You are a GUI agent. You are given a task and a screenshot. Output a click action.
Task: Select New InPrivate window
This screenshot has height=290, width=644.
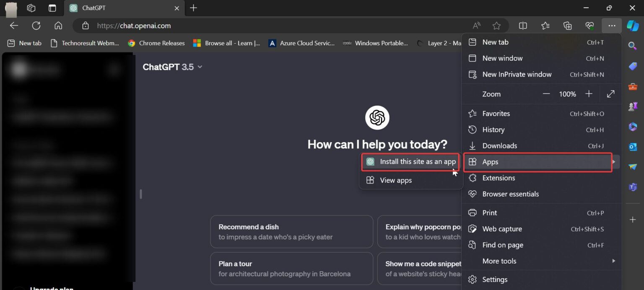click(x=517, y=74)
